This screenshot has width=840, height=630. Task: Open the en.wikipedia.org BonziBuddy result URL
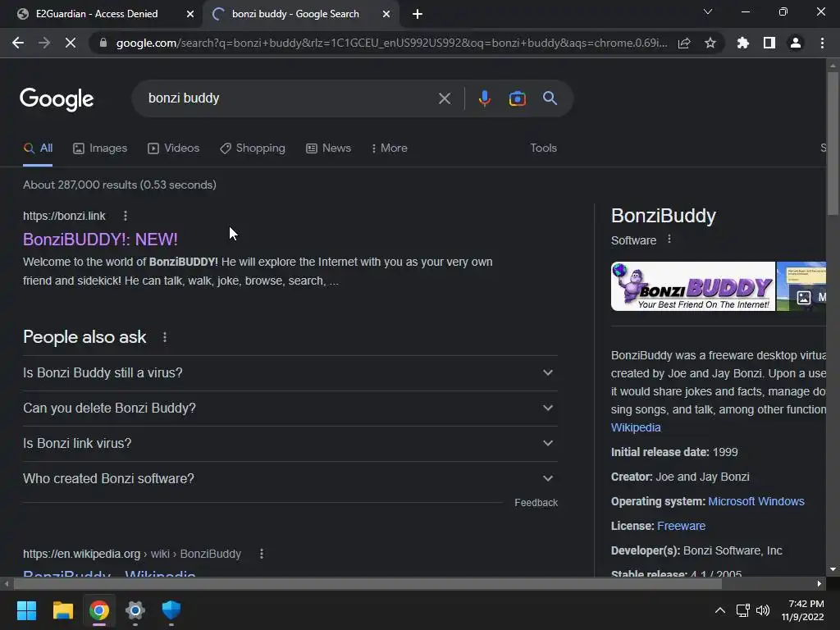tap(132, 554)
